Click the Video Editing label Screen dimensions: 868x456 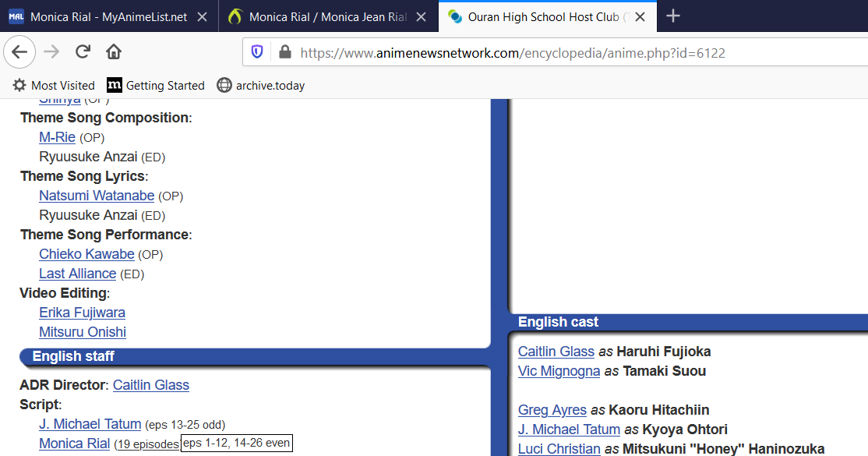64,293
